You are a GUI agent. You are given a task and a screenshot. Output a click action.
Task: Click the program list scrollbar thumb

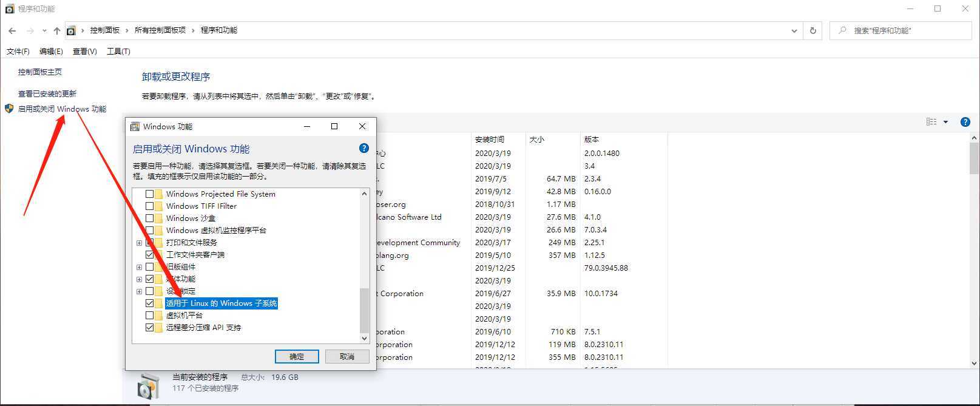tap(974, 158)
